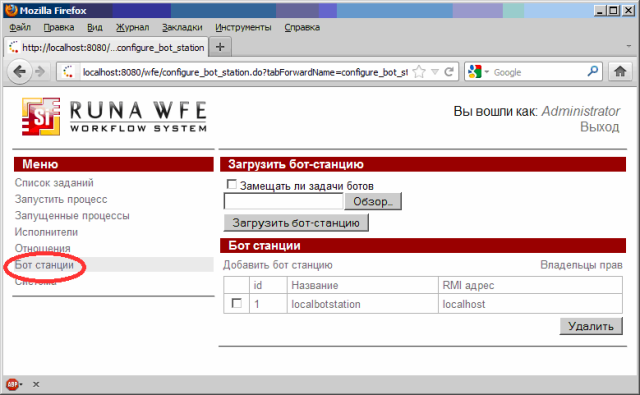Open the Google search engine selector

click(478, 72)
